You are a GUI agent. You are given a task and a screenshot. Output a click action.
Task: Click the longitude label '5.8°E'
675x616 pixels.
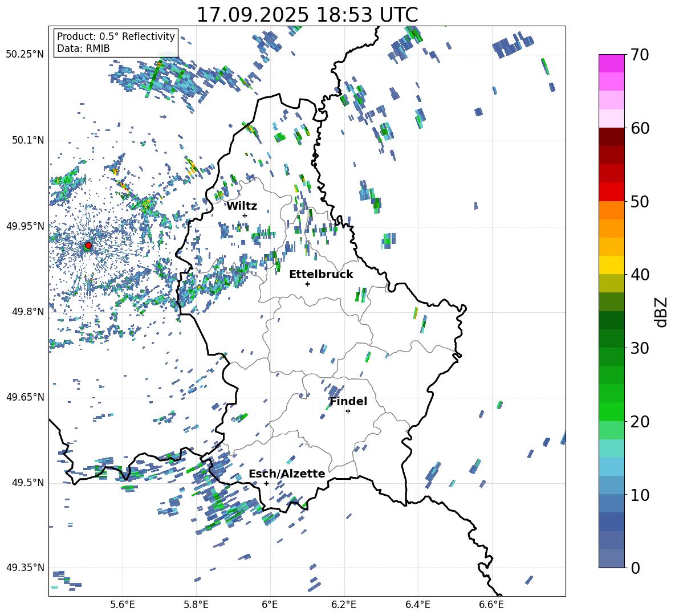point(196,605)
